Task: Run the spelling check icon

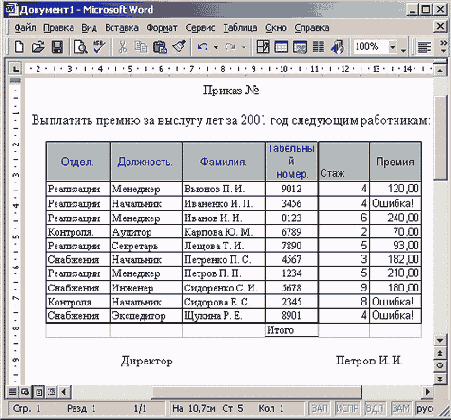Action: pos(99,47)
